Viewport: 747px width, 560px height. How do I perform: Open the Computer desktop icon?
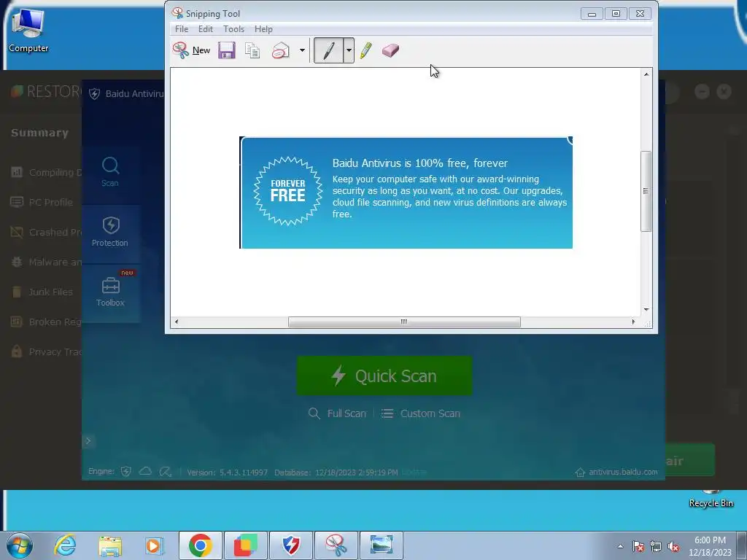[28, 29]
